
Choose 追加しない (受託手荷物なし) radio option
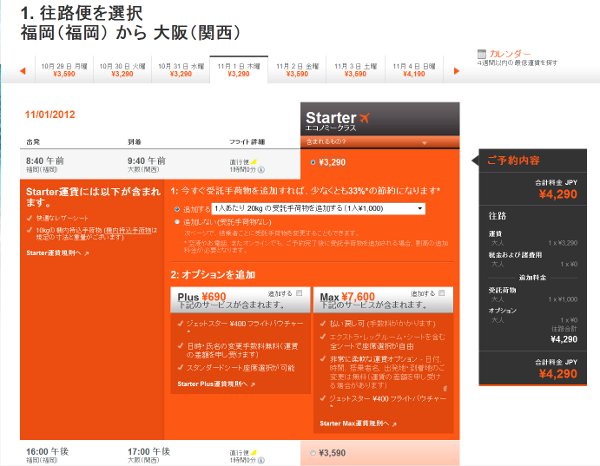coord(177,222)
